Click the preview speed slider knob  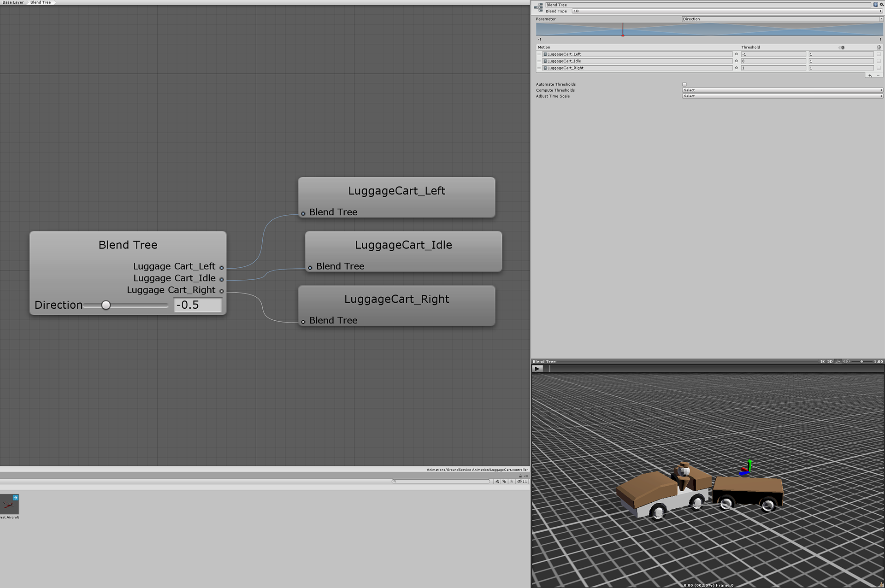[861, 362]
